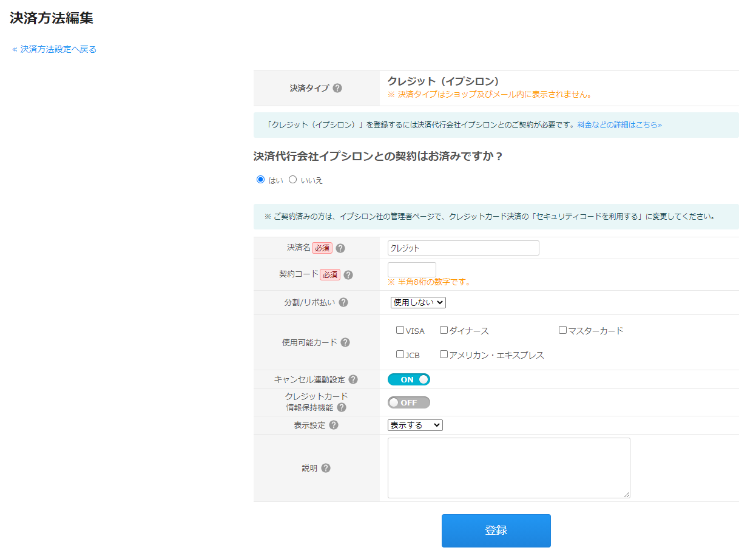The image size is (756, 556).
Task: Turn off the キャンセル連動設定 toggle
Action: coord(408,379)
